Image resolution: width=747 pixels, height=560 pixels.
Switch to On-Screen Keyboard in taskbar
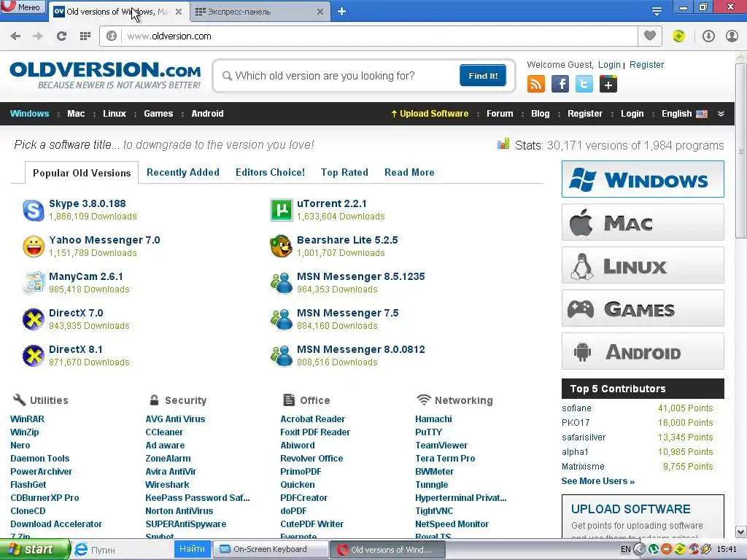(270, 550)
